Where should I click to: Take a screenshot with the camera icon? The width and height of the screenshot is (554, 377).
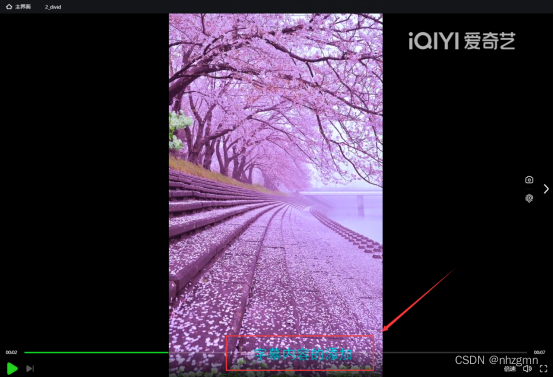point(529,179)
